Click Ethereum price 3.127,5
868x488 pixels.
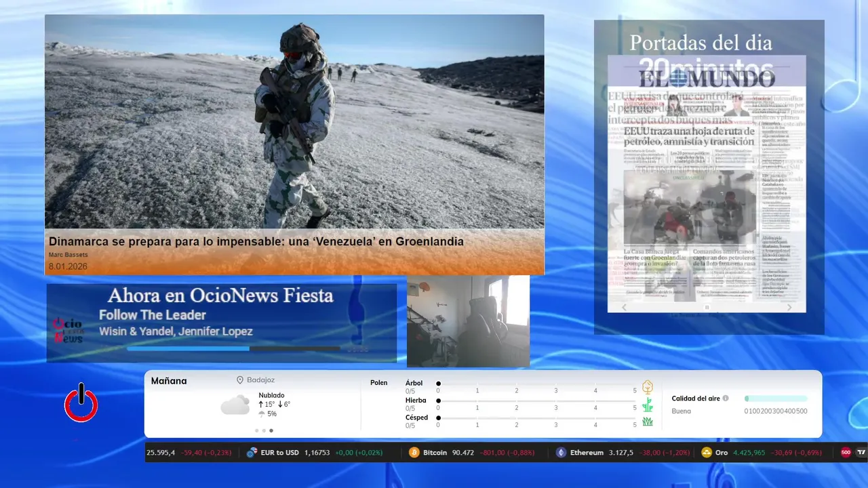click(621, 453)
